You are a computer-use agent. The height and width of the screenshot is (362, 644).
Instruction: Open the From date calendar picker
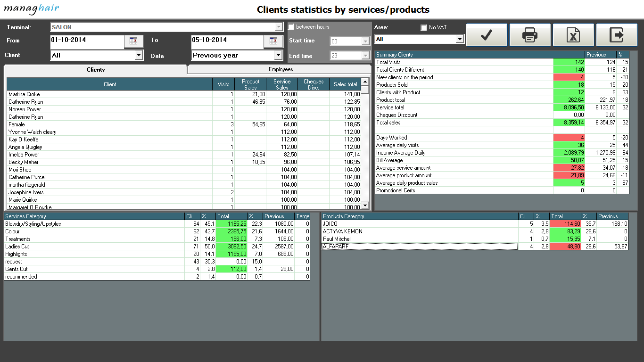coord(133,41)
